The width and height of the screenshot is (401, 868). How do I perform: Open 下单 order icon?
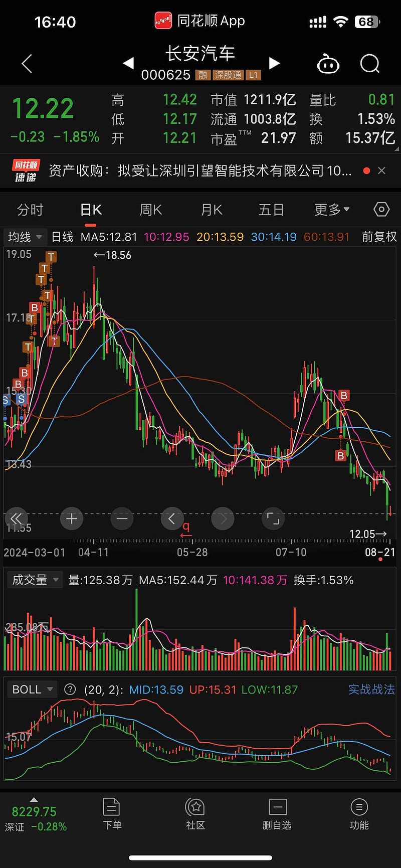coord(111,814)
